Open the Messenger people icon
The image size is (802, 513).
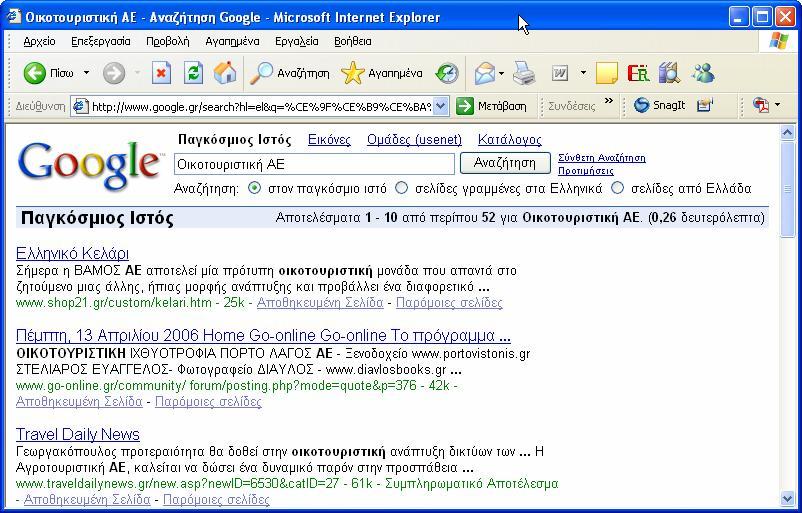(x=702, y=73)
